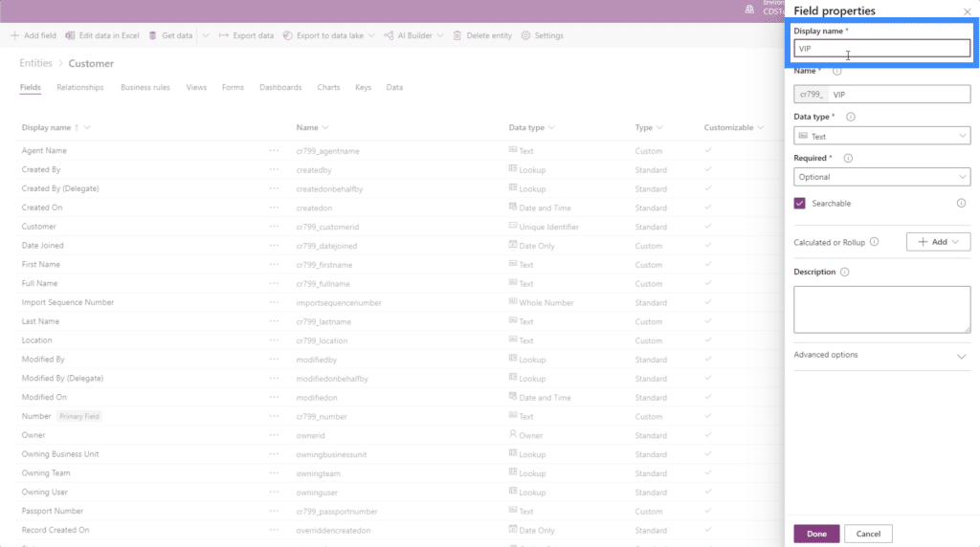This screenshot has width=980, height=547.
Task: Open more options for Created By row
Action: pyautogui.click(x=274, y=169)
